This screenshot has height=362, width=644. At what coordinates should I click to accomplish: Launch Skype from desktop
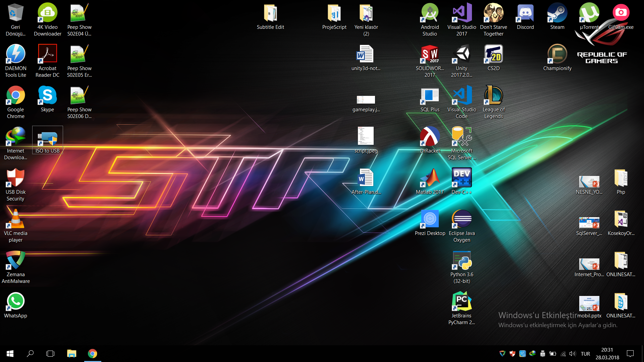[x=47, y=99]
